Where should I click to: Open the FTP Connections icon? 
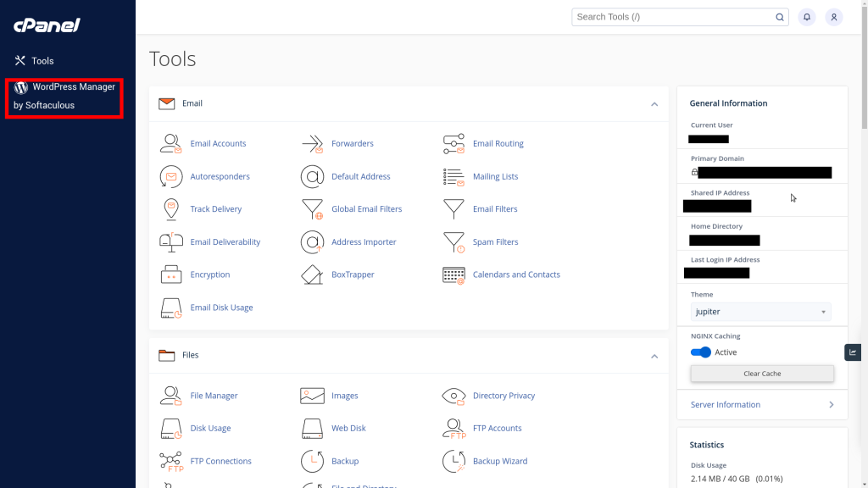pos(170,461)
